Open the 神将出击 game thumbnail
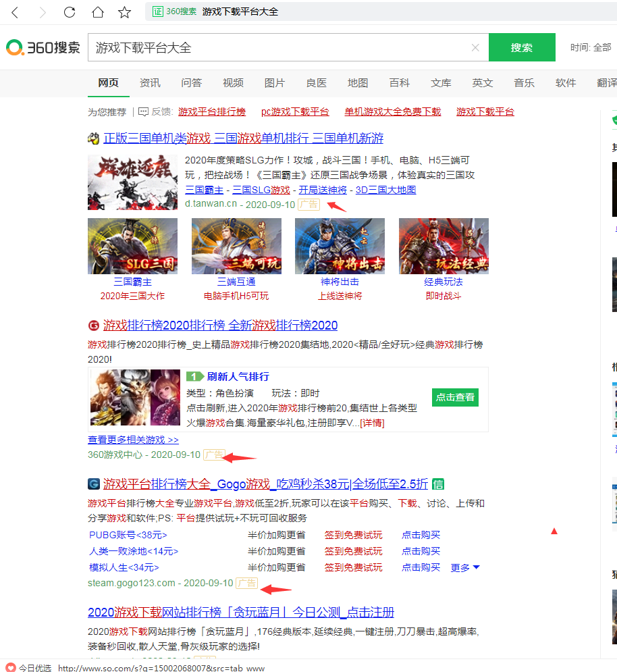617x672 pixels. coord(340,246)
